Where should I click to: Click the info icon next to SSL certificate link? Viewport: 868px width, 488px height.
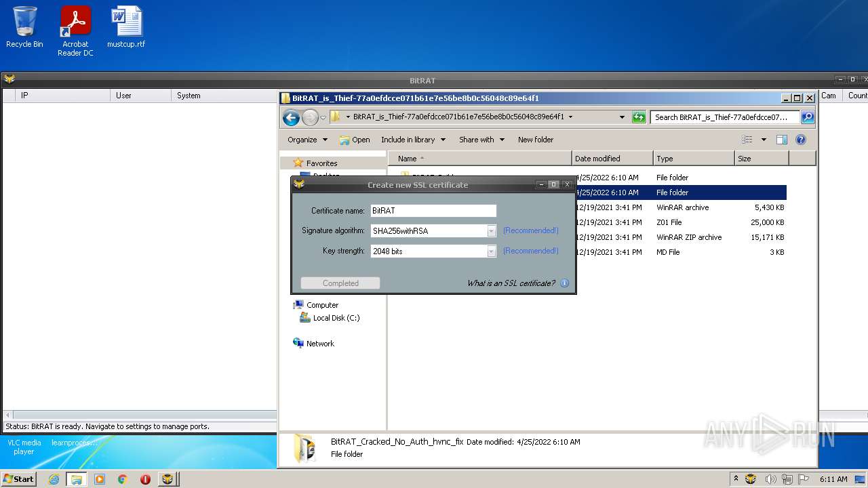(x=565, y=283)
